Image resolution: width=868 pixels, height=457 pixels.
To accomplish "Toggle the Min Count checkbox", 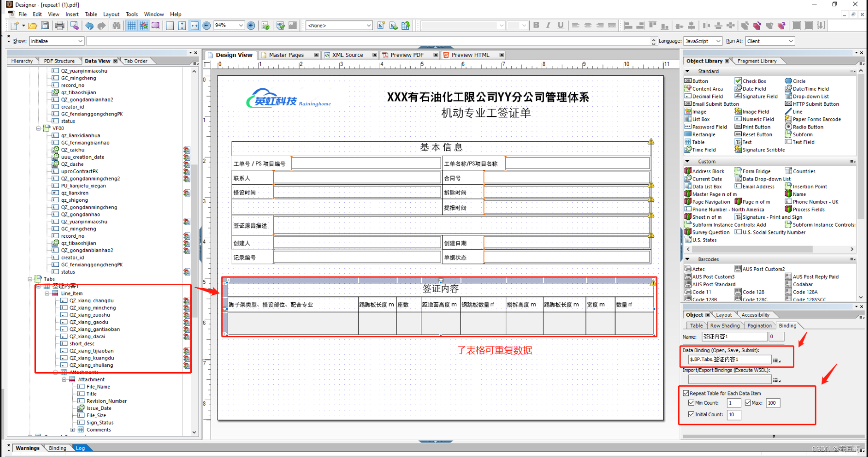I will 691,403.
